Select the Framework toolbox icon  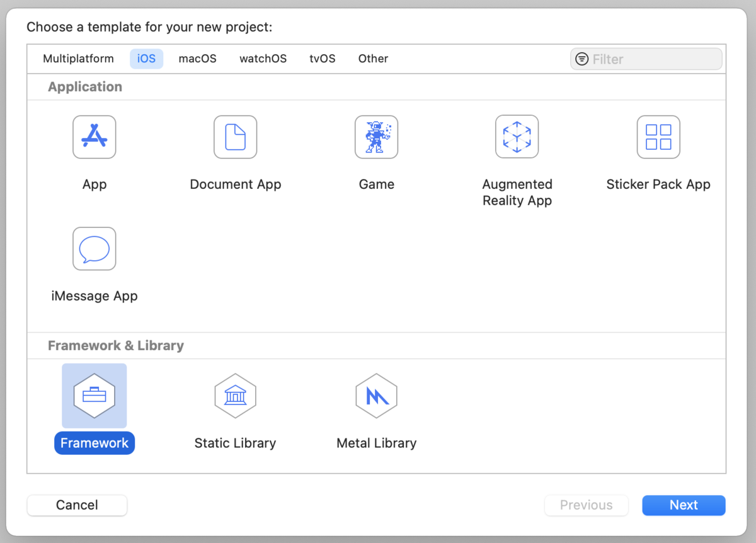coord(94,396)
